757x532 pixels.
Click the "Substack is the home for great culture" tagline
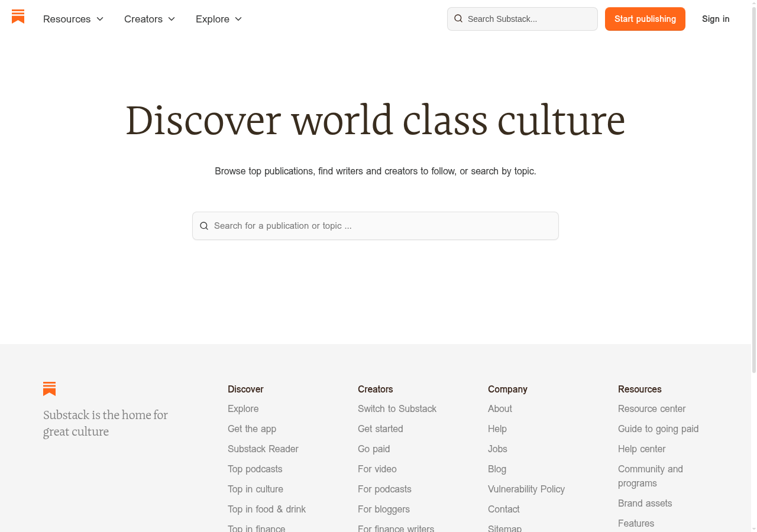(105, 423)
